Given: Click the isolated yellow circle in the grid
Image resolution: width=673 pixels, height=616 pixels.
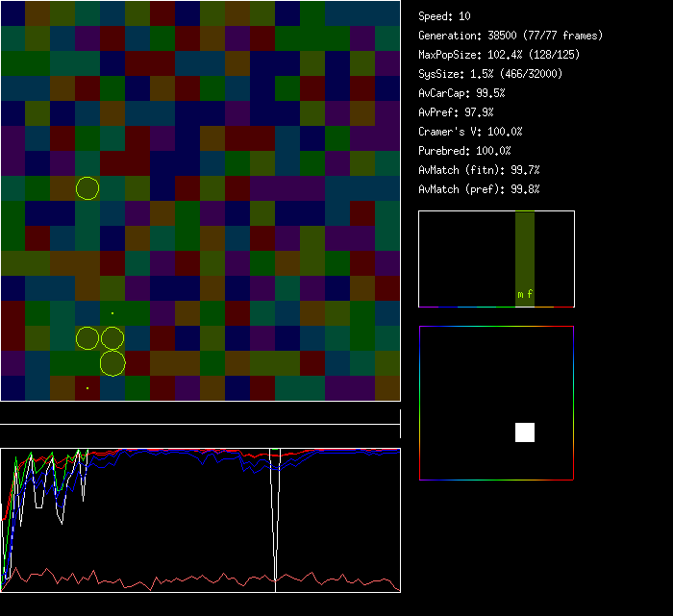Looking at the screenshot, I should click(87, 188).
